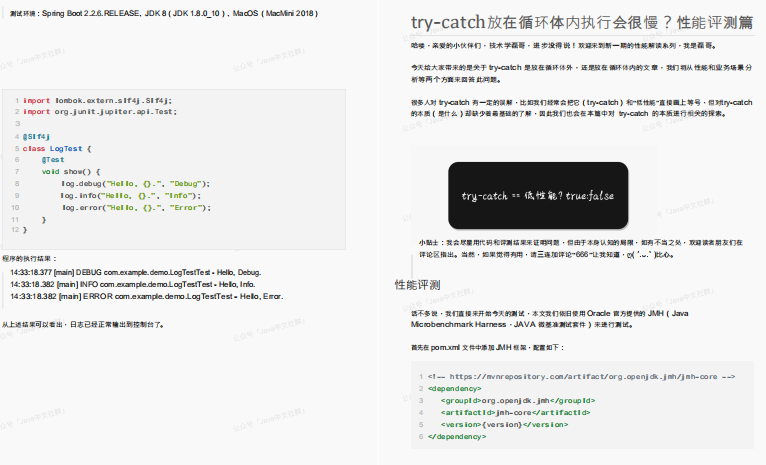This screenshot has width=766, height=465.
Task: Click the '<groupId>org.openjdk.jmh</groupId>' line
Action: (x=518, y=401)
